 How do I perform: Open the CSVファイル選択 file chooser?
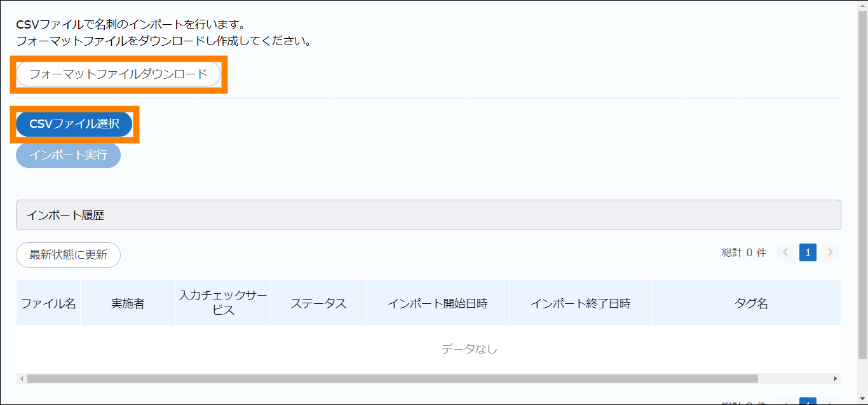74,124
